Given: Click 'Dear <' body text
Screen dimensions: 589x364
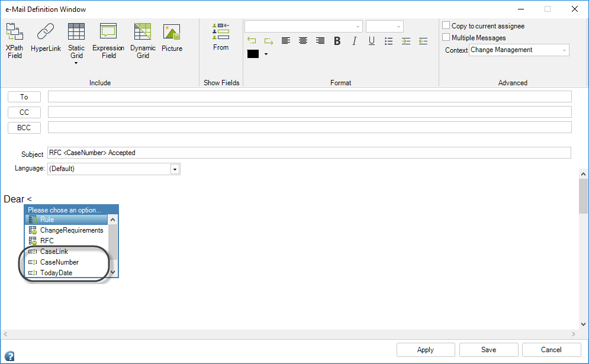Looking at the screenshot, I should (x=18, y=199).
